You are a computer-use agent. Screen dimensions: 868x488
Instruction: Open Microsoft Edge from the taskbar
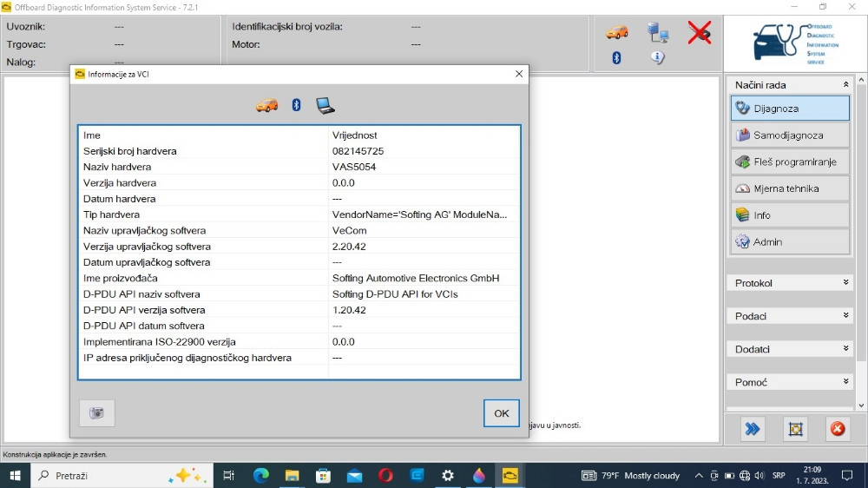click(x=260, y=475)
